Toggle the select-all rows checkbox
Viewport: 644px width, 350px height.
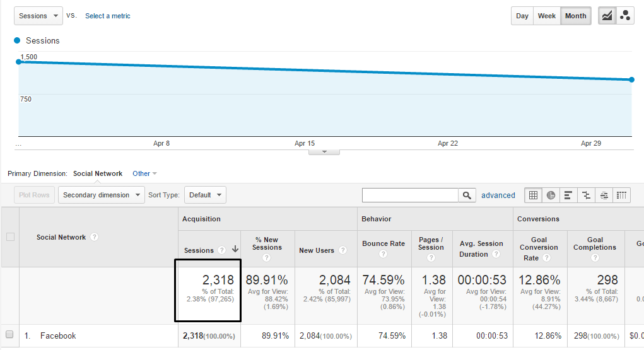(9, 237)
